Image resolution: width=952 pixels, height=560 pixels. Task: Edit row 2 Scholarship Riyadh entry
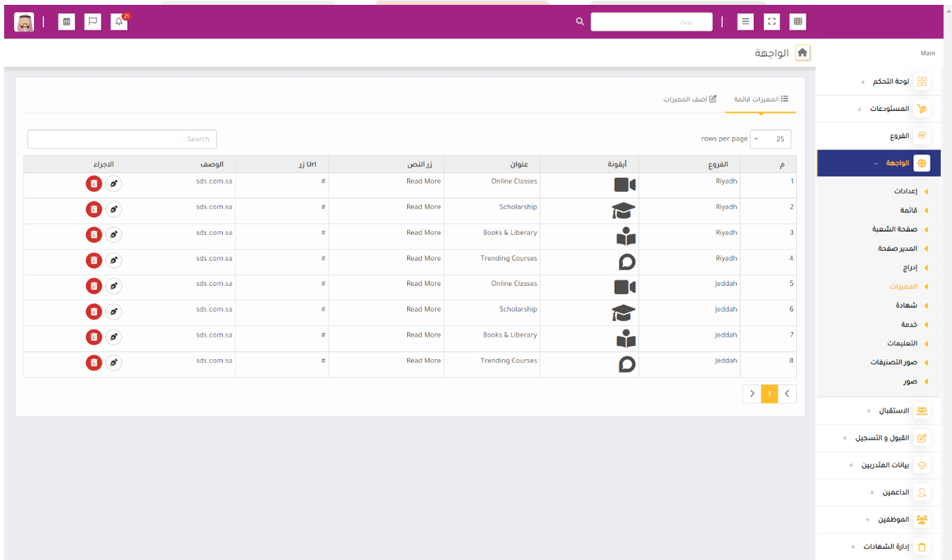(114, 209)
